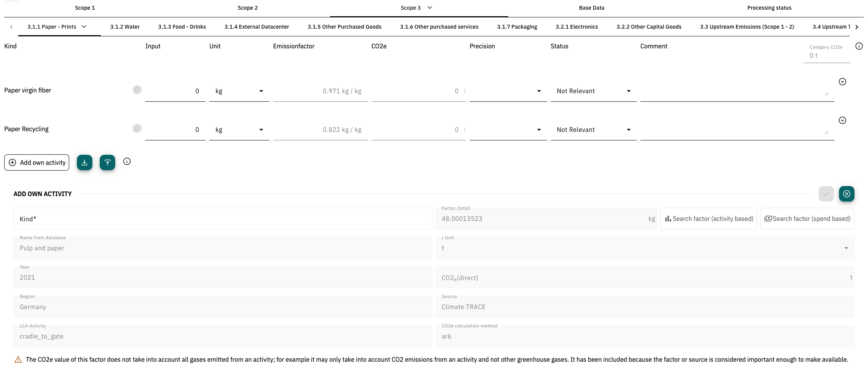Screen dimensions: 868x371
Task: Confirm own activity with checkmark button
Action: (826, 194)
